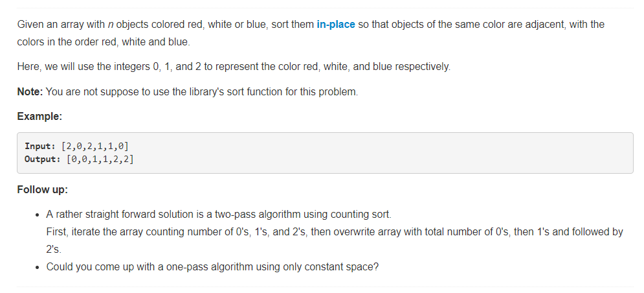This screenshot has width=644, height=293.
Task: Click the Output line in code block
Action: [x=79, y=159]
